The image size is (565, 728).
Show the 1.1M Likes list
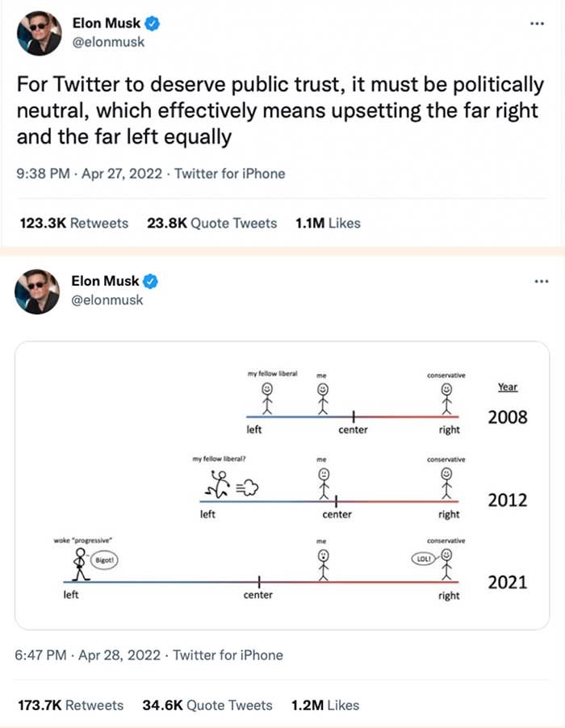pyautogui.click(x=329, y=223)
